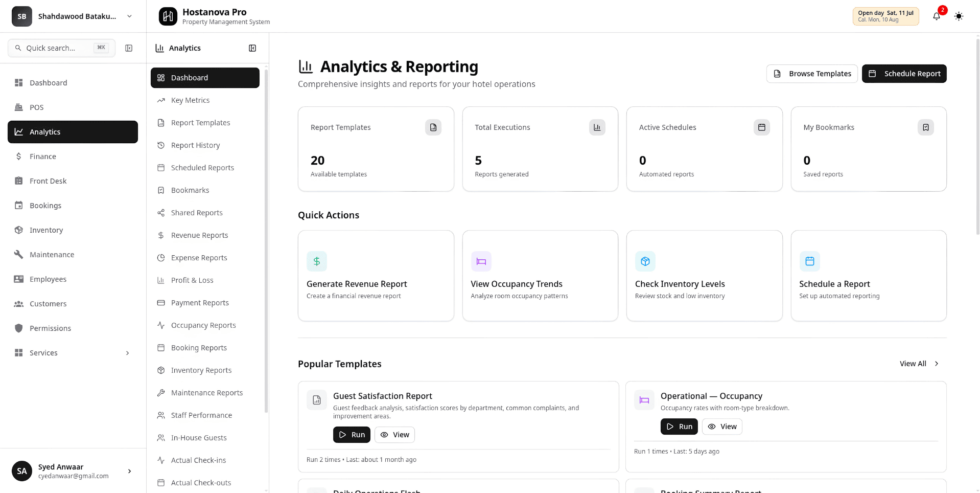
Task: View the Guest Satisfaction Report
Action: [394, 435]
